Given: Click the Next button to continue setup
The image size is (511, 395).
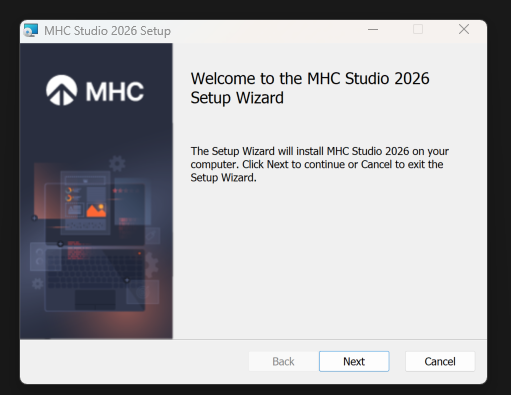Looking at the screenshot, I should [x=354, y=361].
